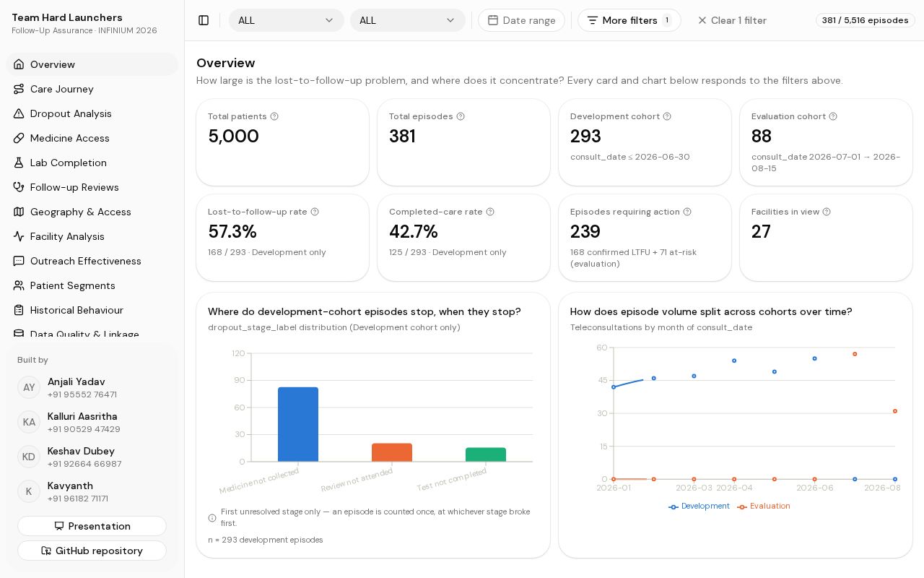The height and width of the screenshot is (578, 924).
Task: Go to Geography & Access
Action: coord(92,212)
